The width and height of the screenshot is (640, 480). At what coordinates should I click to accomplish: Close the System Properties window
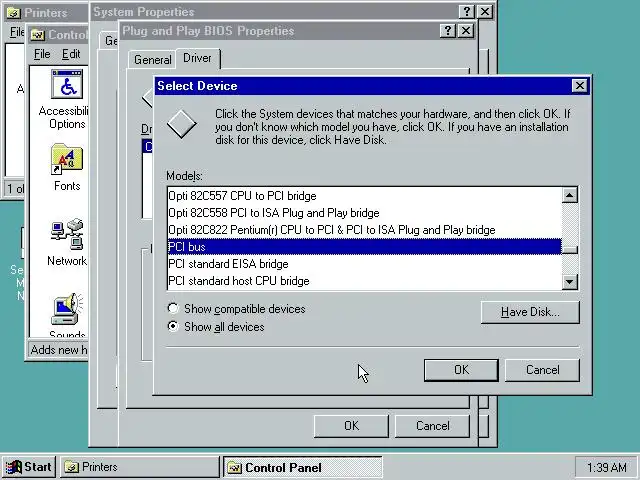pyautogui.click(x=484, y=11)
